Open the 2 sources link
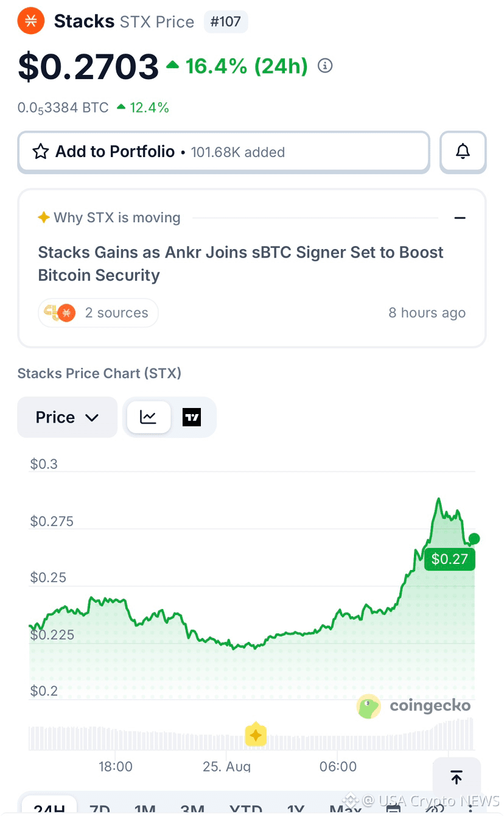Screen dimensions: 504x816 tap(98, 313)
